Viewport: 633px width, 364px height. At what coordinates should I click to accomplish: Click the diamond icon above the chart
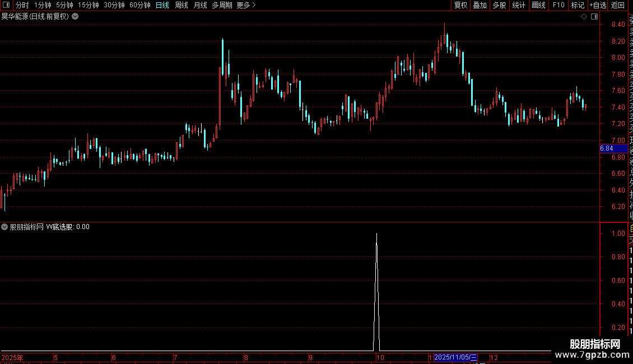coord(584,17)
